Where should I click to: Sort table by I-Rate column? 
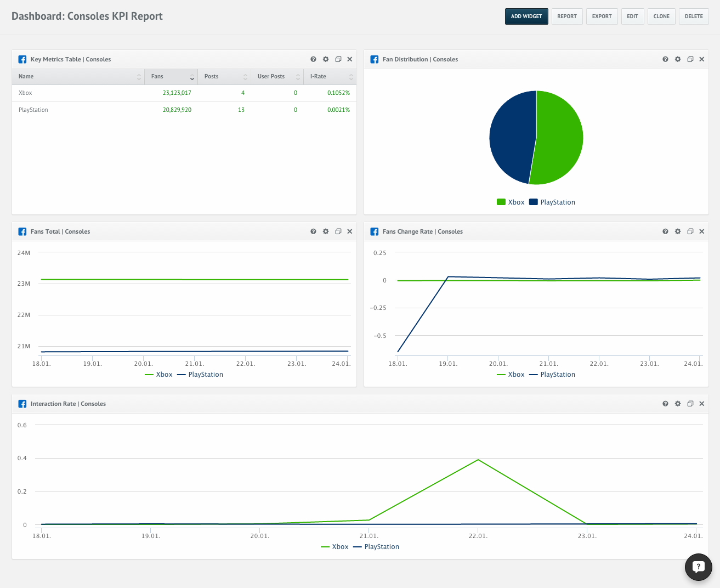pyautogui.click(x=331, y=77)
